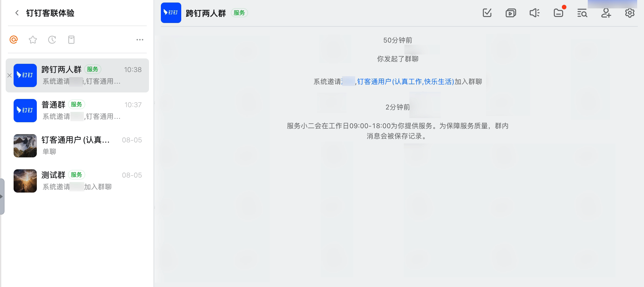The width and height of the screenshot is (644, 287).
Task: Open starred conversations filter
Action: point(33,40)
